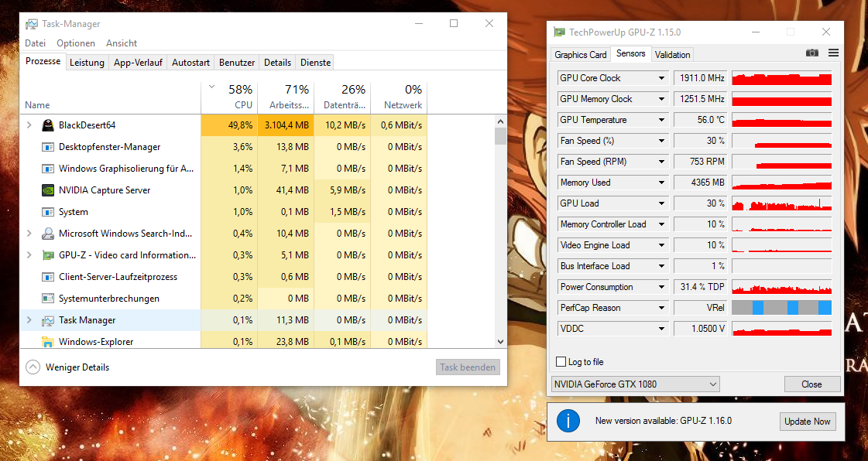Click the Windows-Explorer folder icon
The image size is (868, 461).
pos(48,342)
